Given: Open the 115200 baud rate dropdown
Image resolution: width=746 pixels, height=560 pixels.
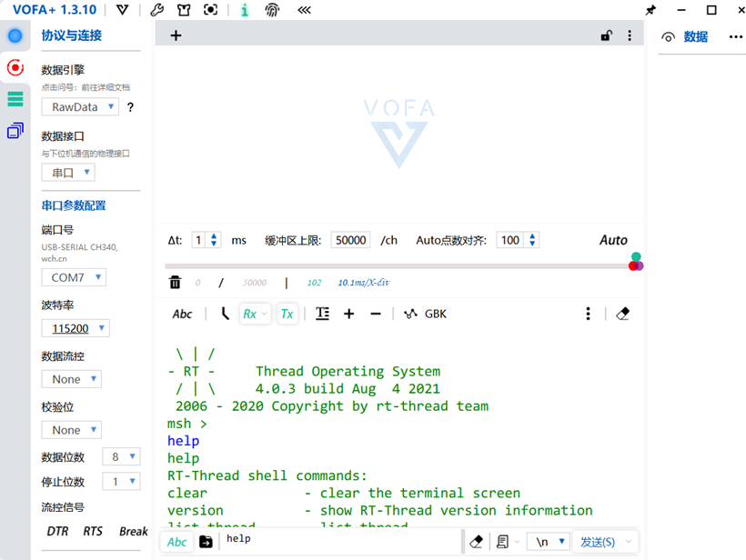Looking at the screenshot, I should tap(75, 327).
